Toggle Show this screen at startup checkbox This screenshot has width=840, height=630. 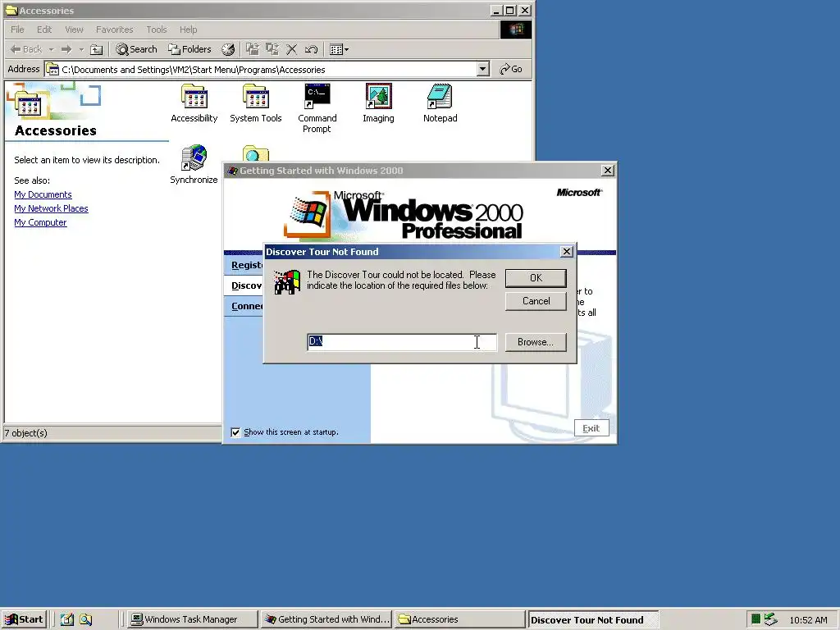tap(235, 432)
